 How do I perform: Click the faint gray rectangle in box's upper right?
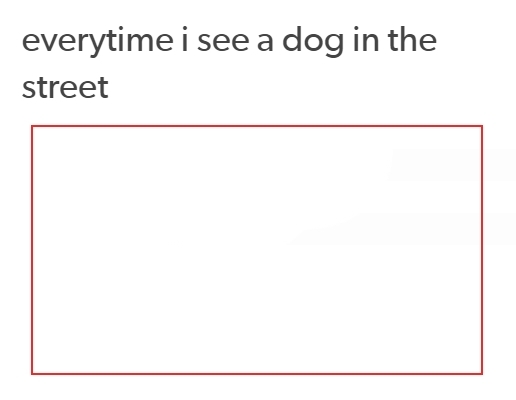(x=437, y=165)
